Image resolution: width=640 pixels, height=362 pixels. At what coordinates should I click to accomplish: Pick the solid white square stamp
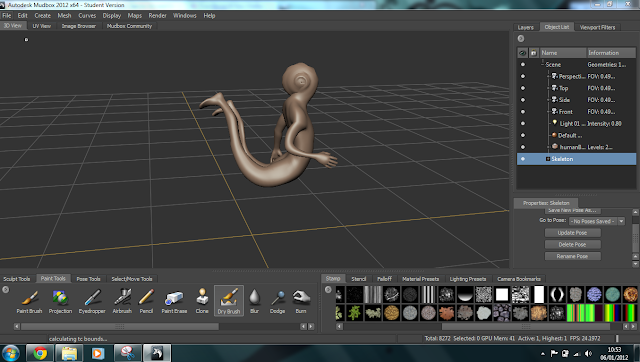pos(502,294)
